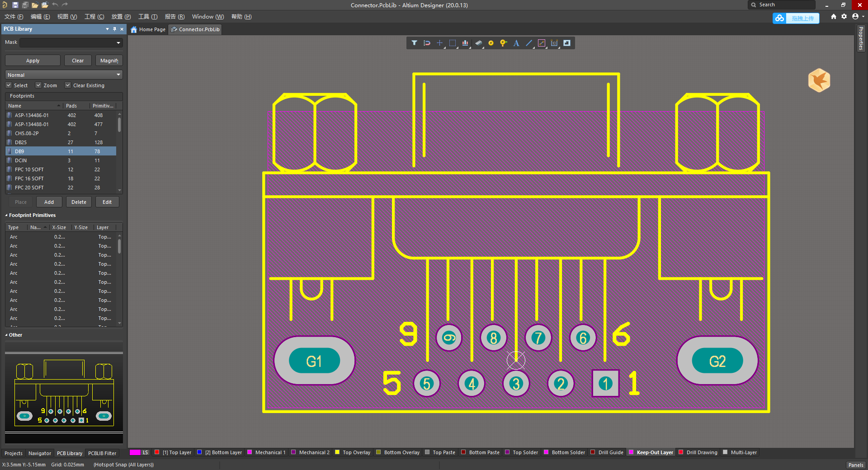
Task: Open the user account icon
Action: 855,16
